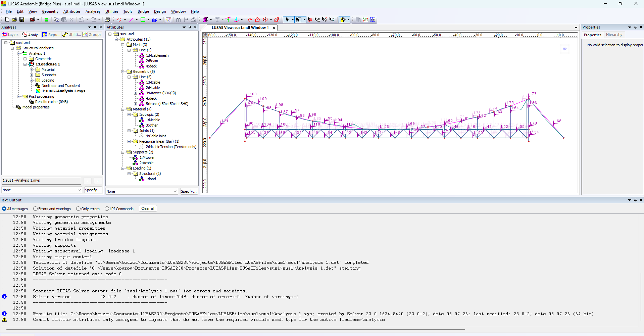Collapse the Mesh (3) attributes folder
The height and width of the screenshot is (336, 644).
coord(123,45)
